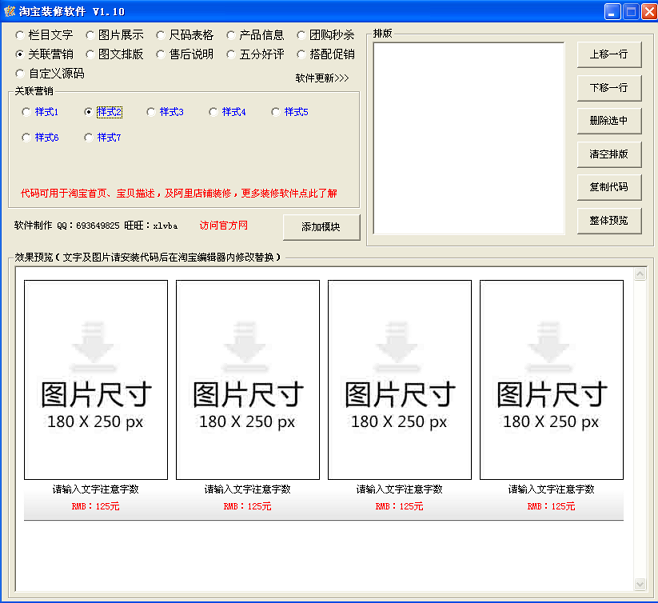Screen dimensions: 658x603
Task: Choose the 尺码表格 module type
Action: (161, 35)
